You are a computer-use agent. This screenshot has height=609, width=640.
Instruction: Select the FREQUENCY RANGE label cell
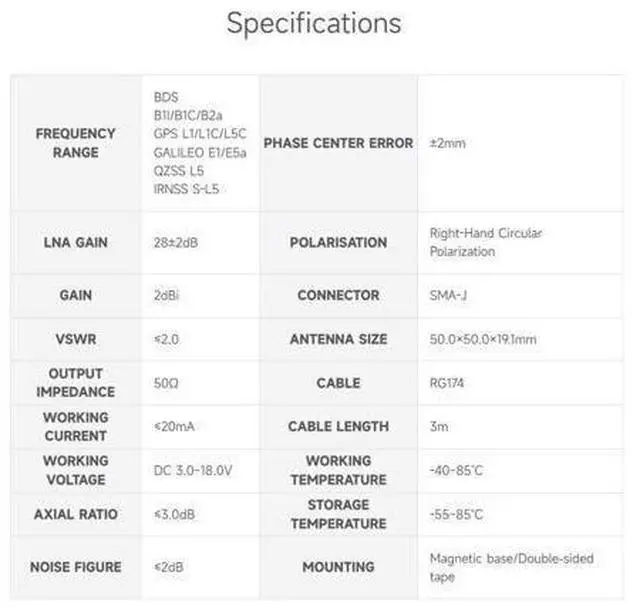(x=76, y=143)
